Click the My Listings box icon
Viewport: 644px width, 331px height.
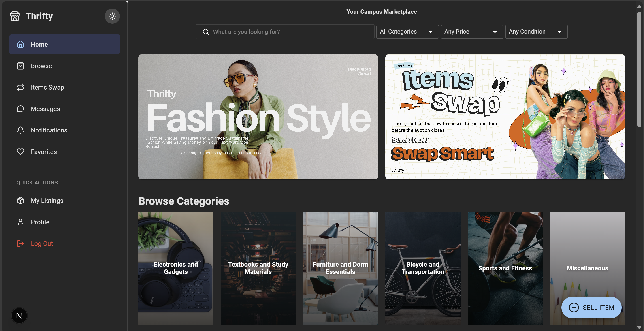(21, 201)
